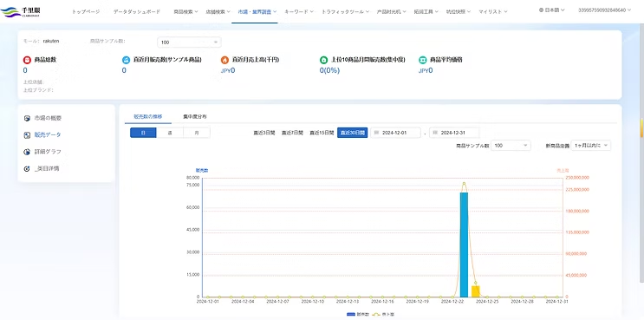Open the top 商品サンプル数 100 dropdown

coord(189,42)
